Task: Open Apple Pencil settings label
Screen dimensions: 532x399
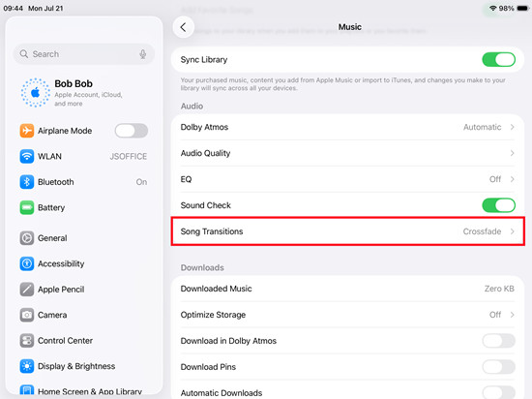Action: click(x=61, y=290)
